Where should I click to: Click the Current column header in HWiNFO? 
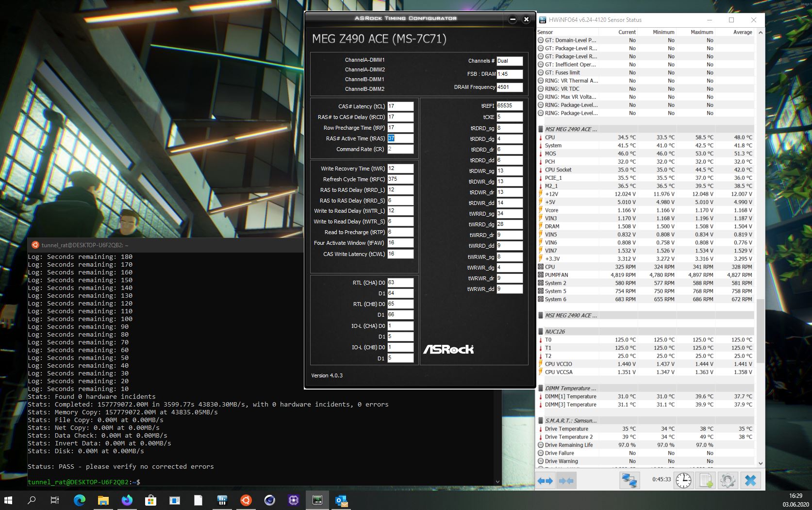pyautogui.click(x=619, y=32)
